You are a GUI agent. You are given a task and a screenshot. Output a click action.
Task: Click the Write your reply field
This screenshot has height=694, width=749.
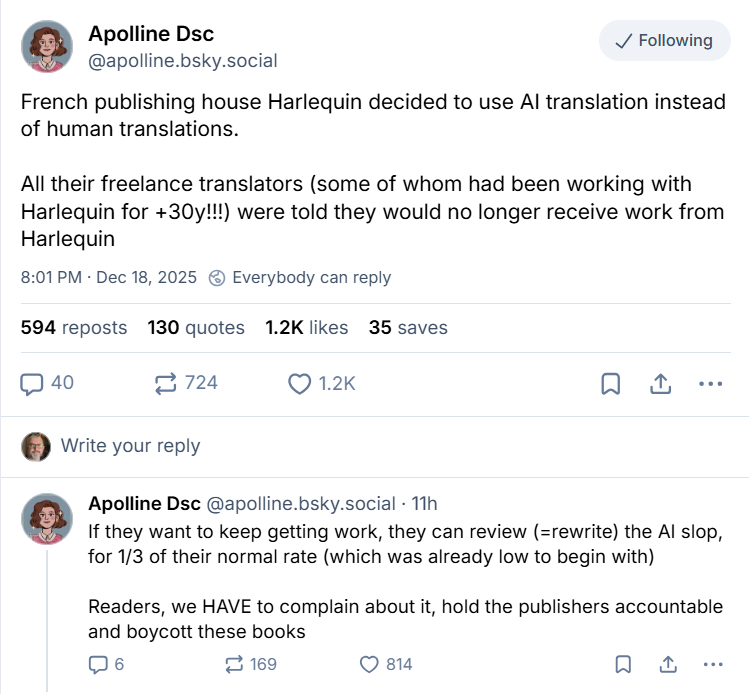pos(130,446)
